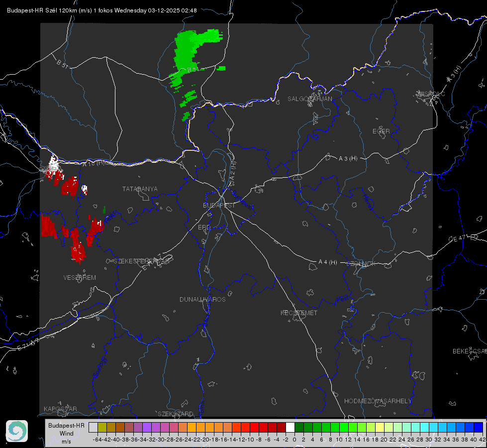487x448 pixels.
Task: Click the DUNAUJVAROS city label
Action: [202, 299]
